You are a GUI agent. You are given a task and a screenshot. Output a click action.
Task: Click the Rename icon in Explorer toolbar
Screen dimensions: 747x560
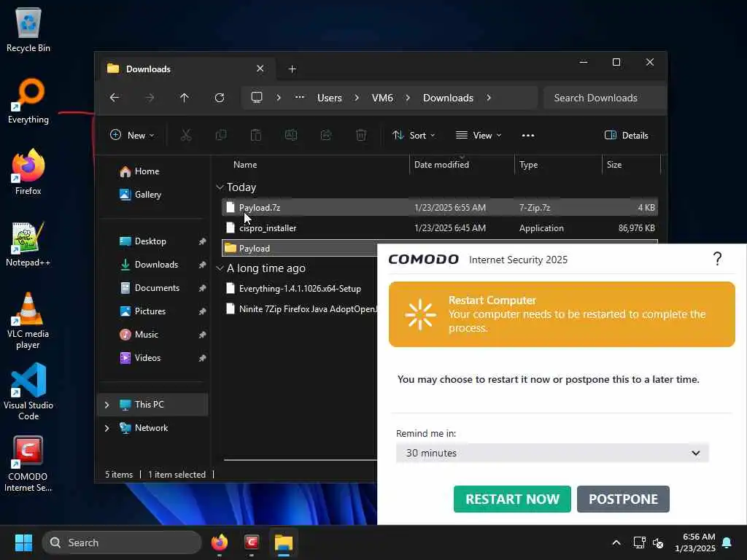coord(291,135)
